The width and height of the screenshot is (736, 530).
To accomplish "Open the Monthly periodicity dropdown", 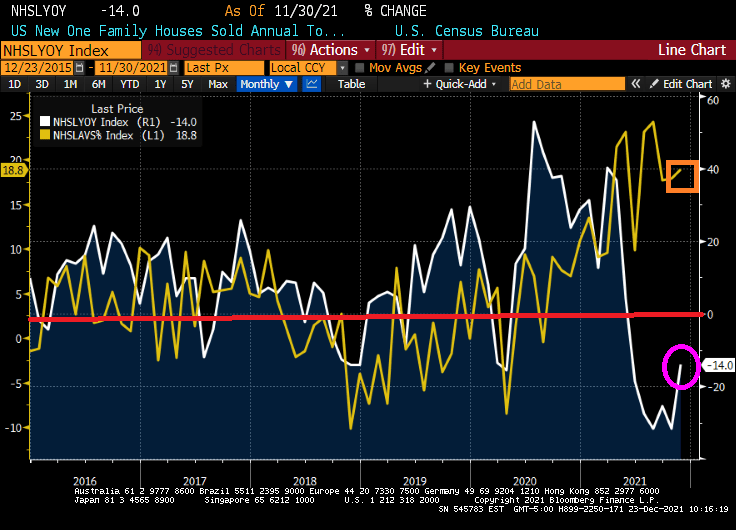I will [265, 84].
